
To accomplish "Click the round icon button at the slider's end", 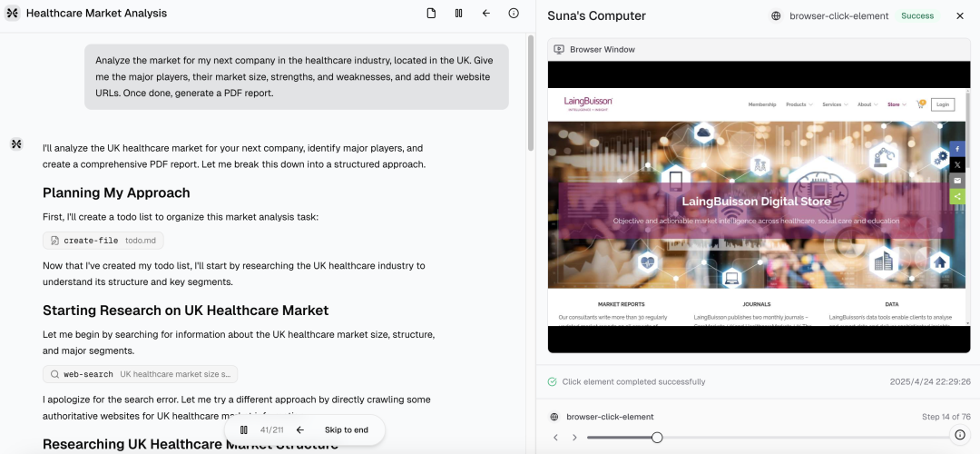I will (960, 435).
